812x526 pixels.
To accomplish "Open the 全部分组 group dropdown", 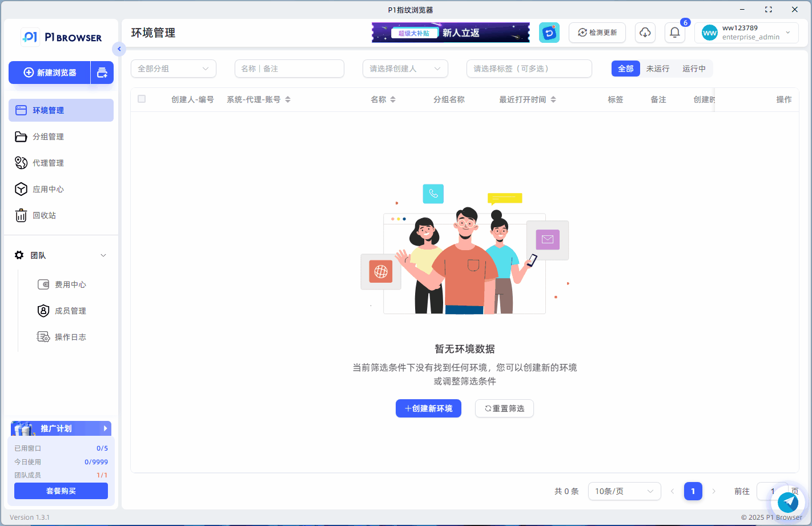I will point(173,68).
